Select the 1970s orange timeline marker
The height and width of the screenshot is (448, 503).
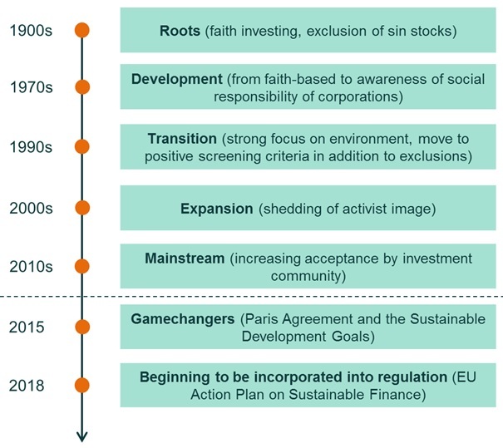[x=82, y=87]
